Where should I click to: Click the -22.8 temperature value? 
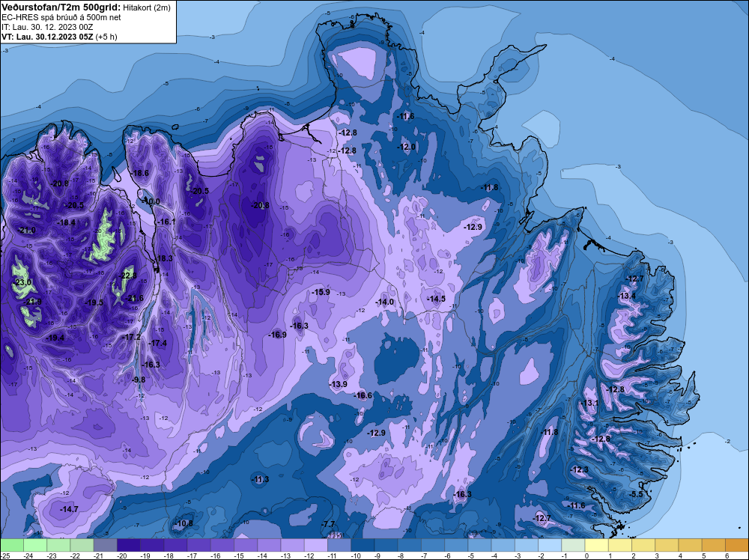[x=127, y=276]
